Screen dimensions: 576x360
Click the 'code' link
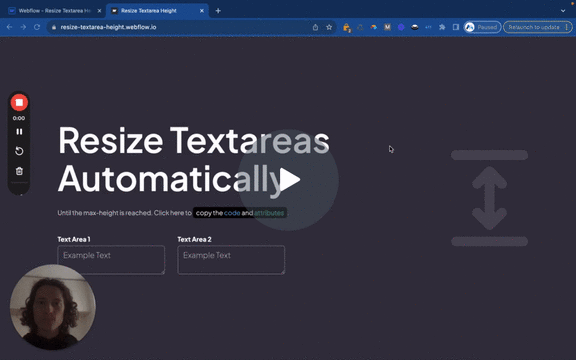coord(232,213)
